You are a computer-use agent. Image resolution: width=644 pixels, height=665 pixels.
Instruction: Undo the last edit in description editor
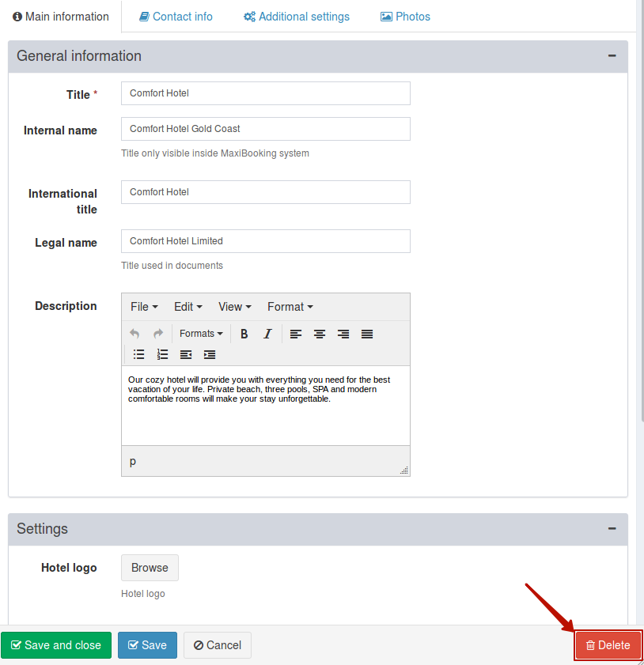click(x=134, y=334)
